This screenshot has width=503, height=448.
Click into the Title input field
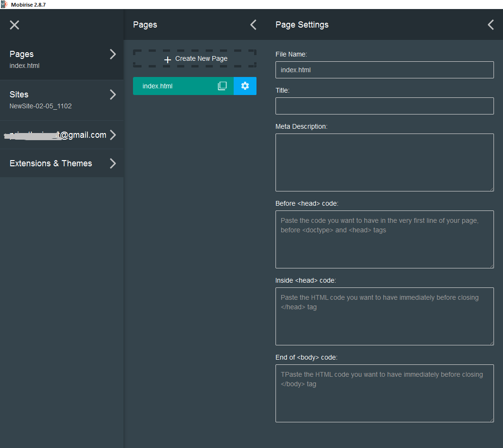coord(384,106)
